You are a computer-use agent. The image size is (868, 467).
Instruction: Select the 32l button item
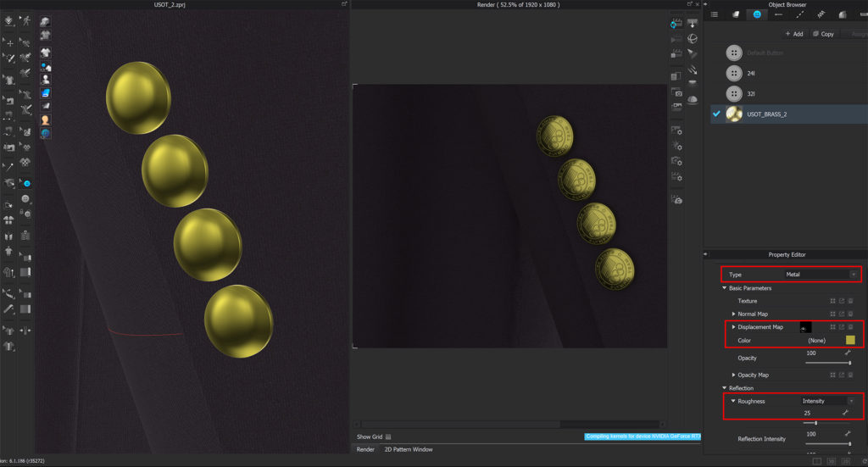pyautogui.click(x=789, y=93)
